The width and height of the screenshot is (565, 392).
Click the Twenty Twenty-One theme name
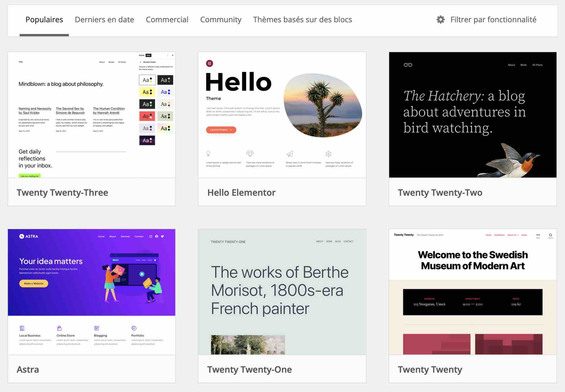(249, 369)
